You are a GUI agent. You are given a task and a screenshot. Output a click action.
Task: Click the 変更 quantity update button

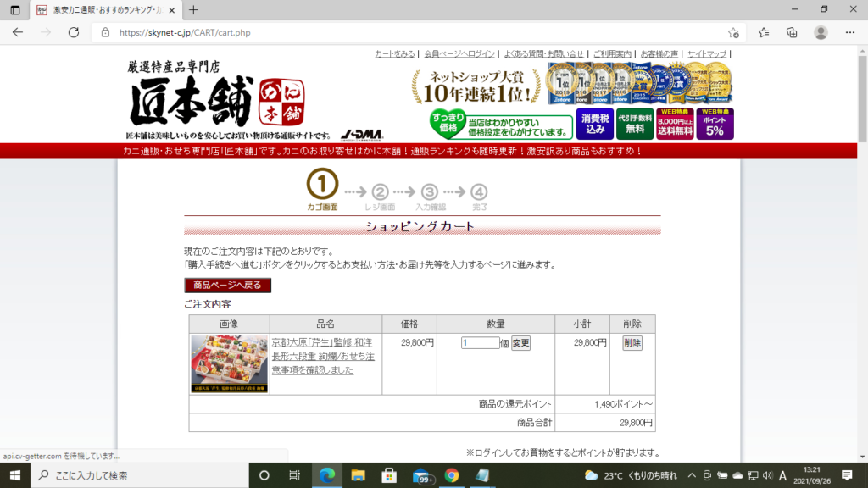click(x=520, y=343)
